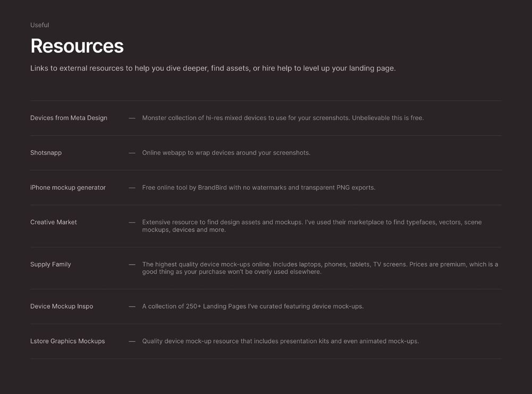Click the dash next to Creative Market
This screenshot has height=394, width=532.
(132, 222)
